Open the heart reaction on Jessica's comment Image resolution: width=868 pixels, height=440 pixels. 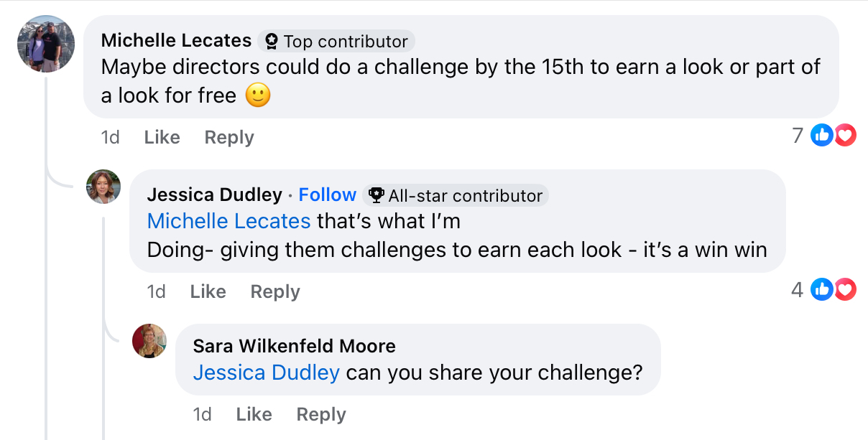[x=844, y=289]
